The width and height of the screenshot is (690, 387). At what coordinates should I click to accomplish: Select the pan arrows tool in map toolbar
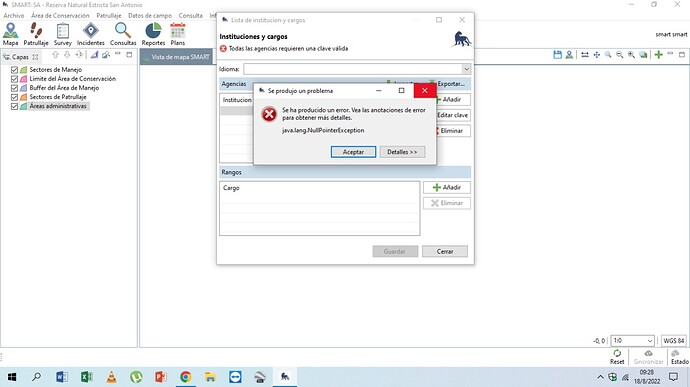(x=597, y=55)
